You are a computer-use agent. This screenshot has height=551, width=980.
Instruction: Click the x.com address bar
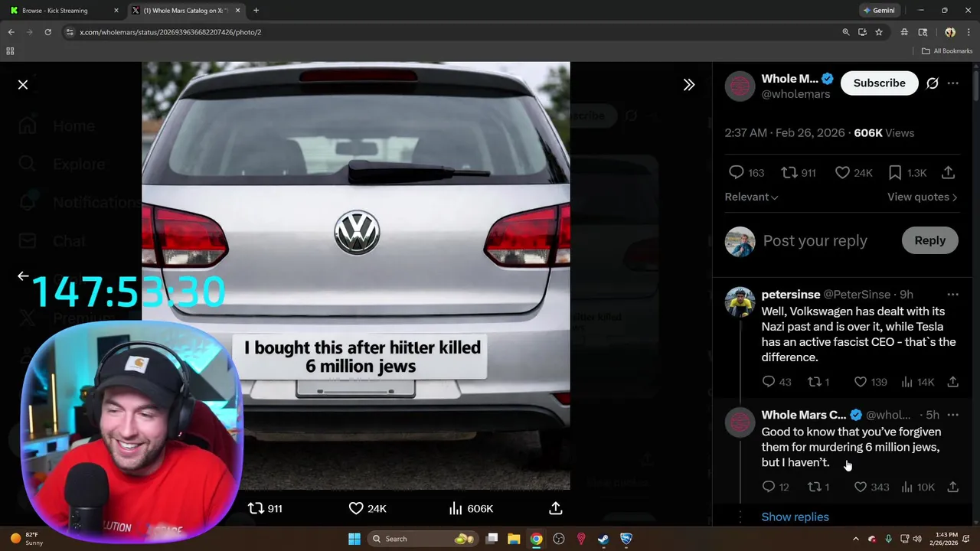tap(452, 32)
